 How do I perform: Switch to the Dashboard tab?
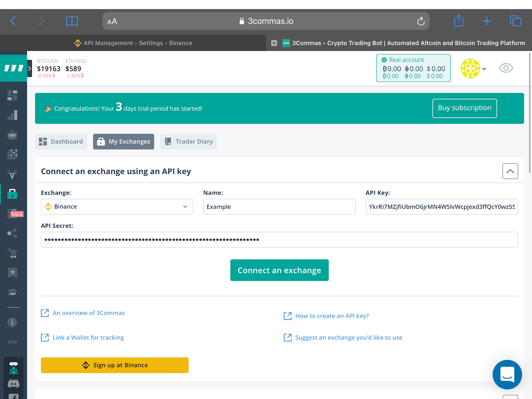click(61, 142)
